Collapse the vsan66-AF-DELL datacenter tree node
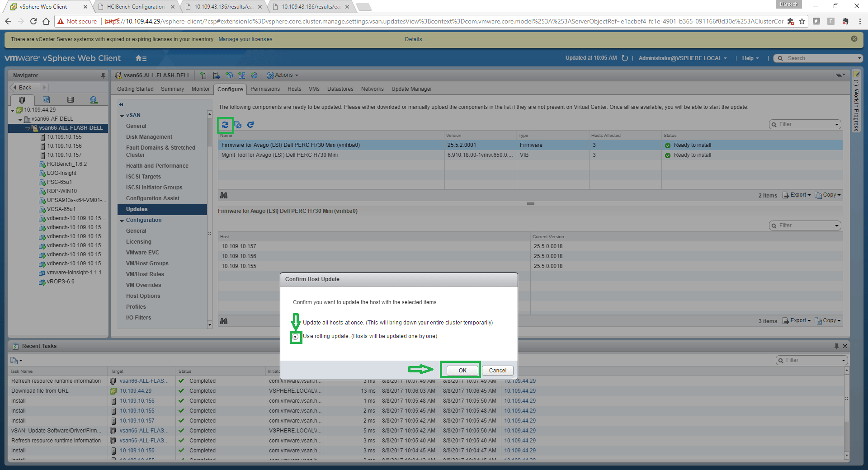 click(20, 119)
